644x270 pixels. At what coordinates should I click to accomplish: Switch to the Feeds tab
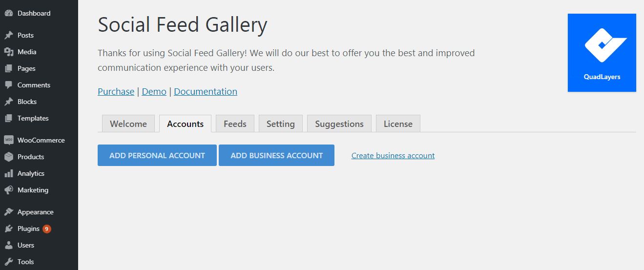coord(235,124)
